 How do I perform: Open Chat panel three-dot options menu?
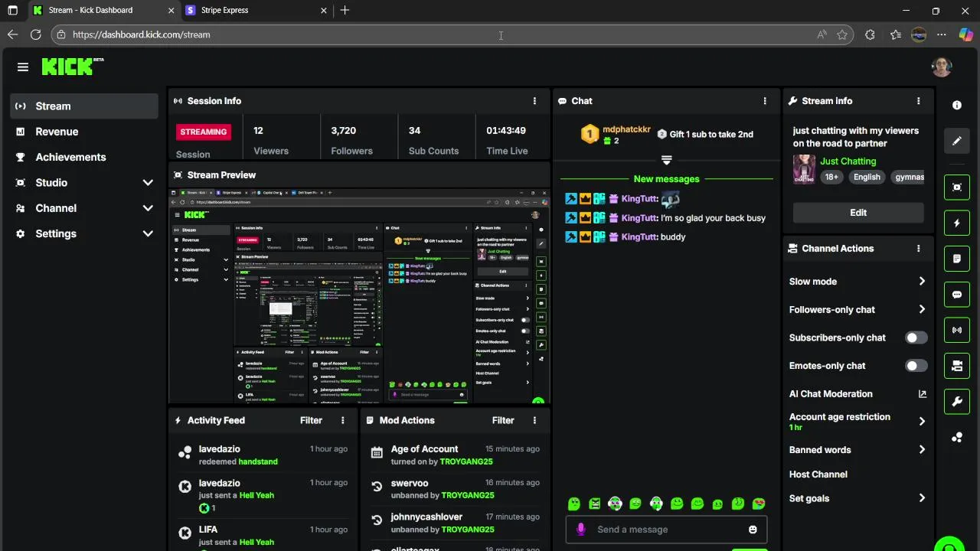coord(764,101)
